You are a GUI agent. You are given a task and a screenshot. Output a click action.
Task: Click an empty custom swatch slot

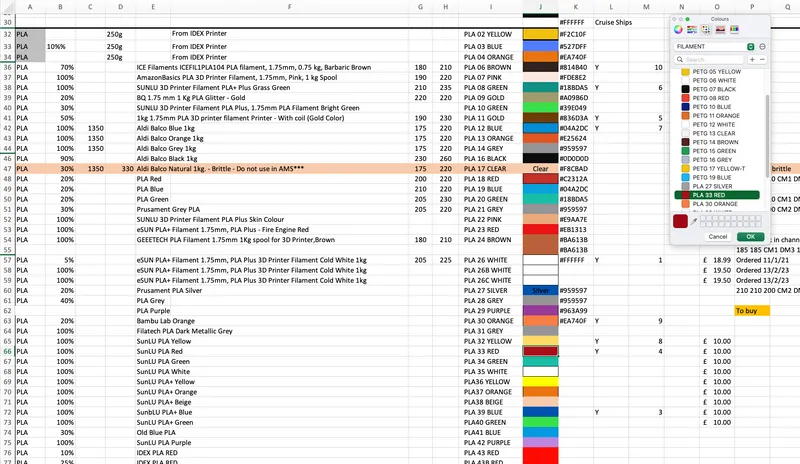click(x=704, y=218)
